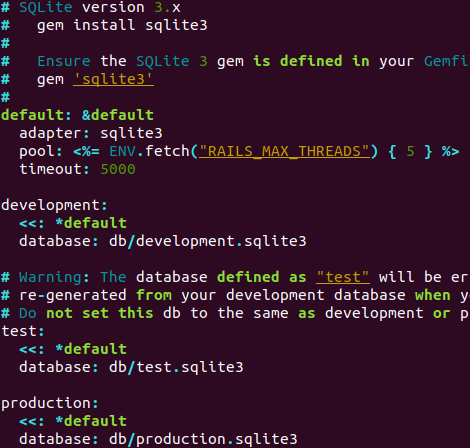Click the underlined 'sqlite3' string
Screen dimensions: 470x448
coord(113,79)
